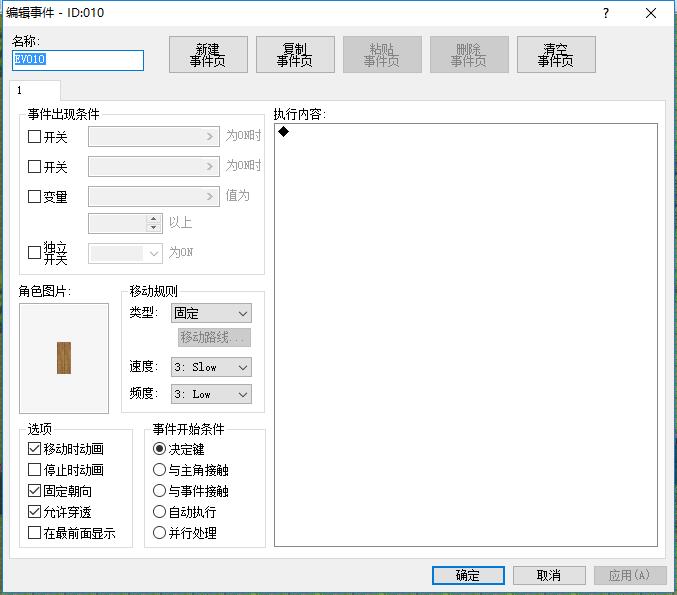This screenshot has width=677, height=595.
Task: Click the 新建事件页 button
Action: [x=208, y=54]
